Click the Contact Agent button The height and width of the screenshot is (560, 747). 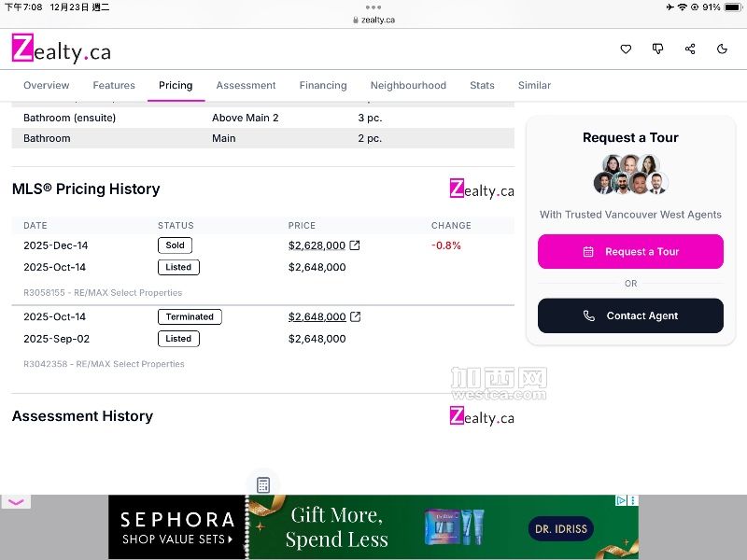pos(630,315)
